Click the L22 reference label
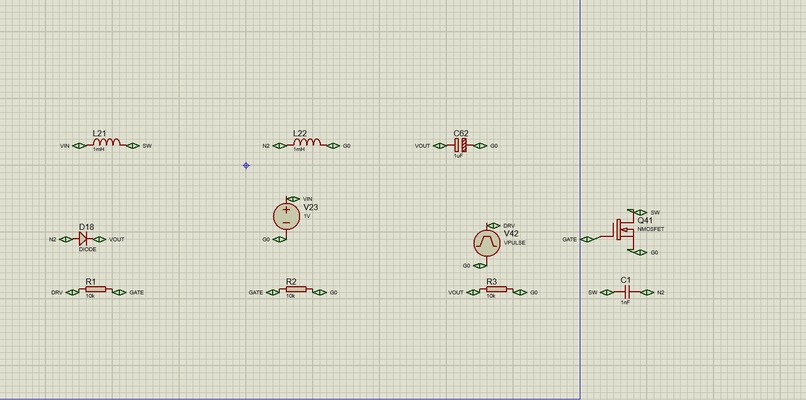 300,133
